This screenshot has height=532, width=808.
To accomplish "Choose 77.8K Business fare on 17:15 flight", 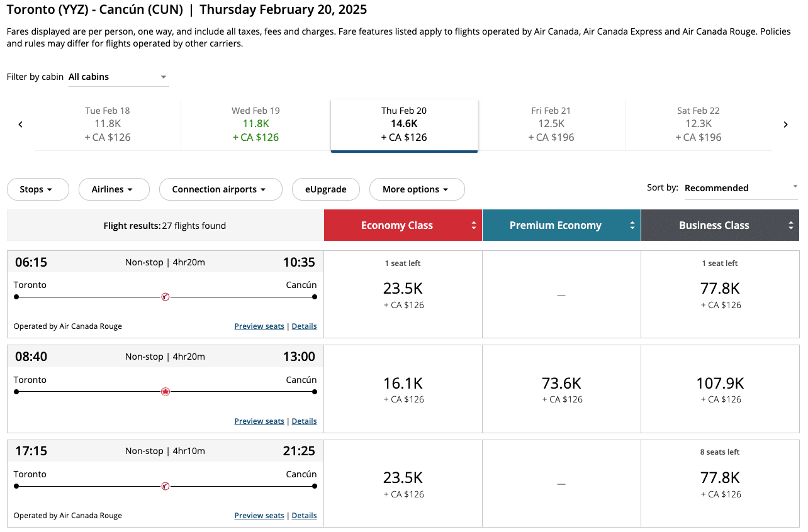I will [x=721, y=483].
